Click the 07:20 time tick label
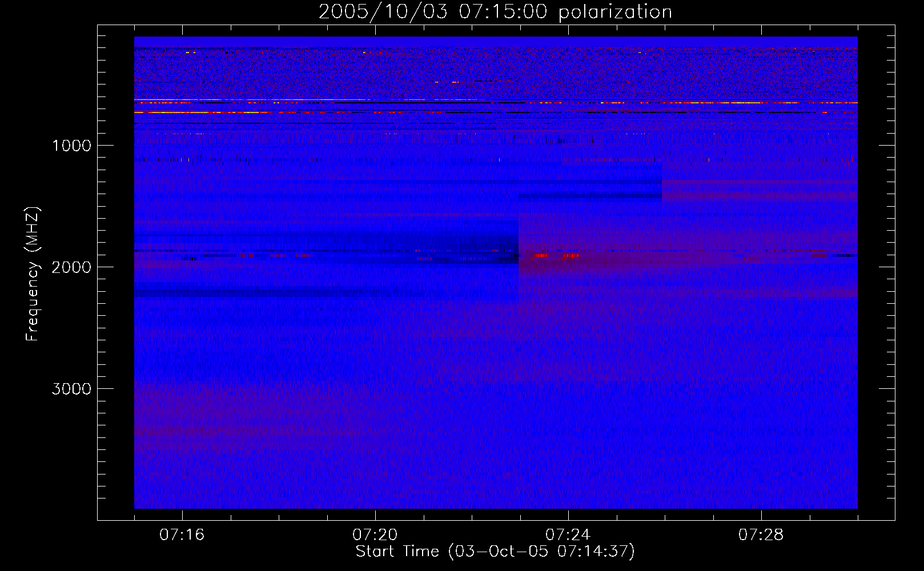Image resolution: width=924 pixels, height=571 pixels. pos(375,535)
